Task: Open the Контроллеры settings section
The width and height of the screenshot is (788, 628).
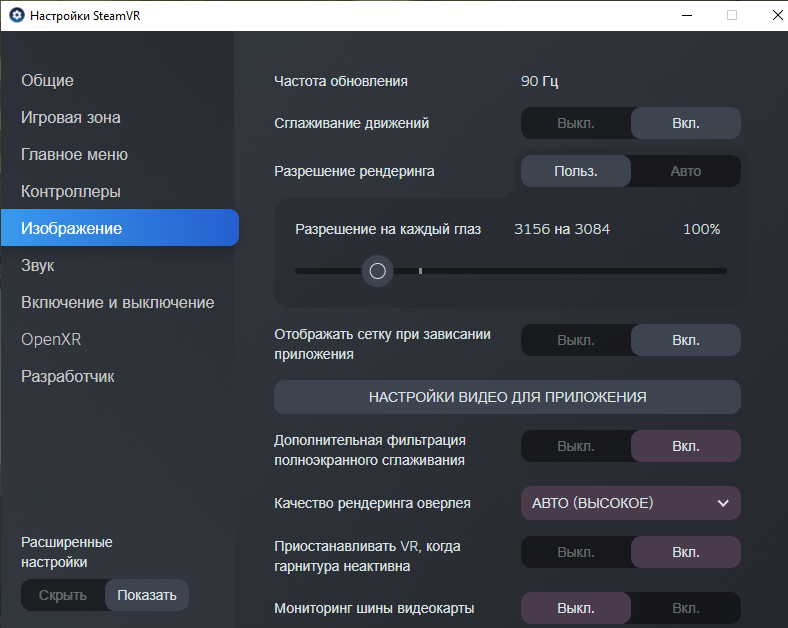Action: coord(71,191)
